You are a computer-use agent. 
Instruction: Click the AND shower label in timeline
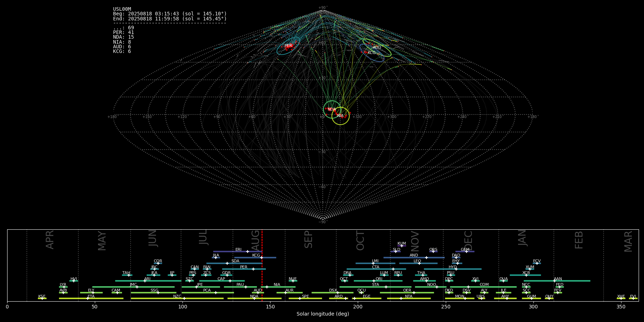click(x=414, y=255)
